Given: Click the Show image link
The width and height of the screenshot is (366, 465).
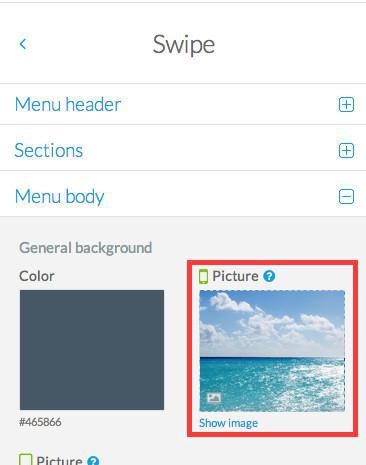Looking at the screenshot, I should click(228, 423).
